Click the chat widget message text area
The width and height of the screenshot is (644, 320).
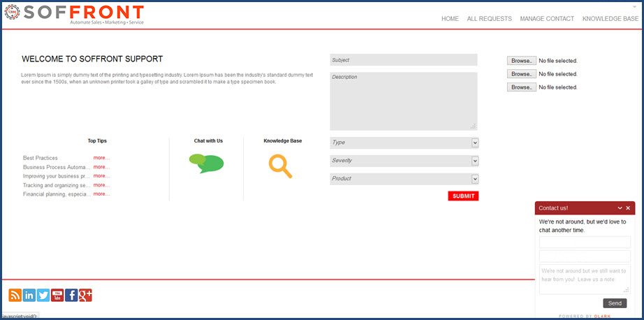[585, 279]
